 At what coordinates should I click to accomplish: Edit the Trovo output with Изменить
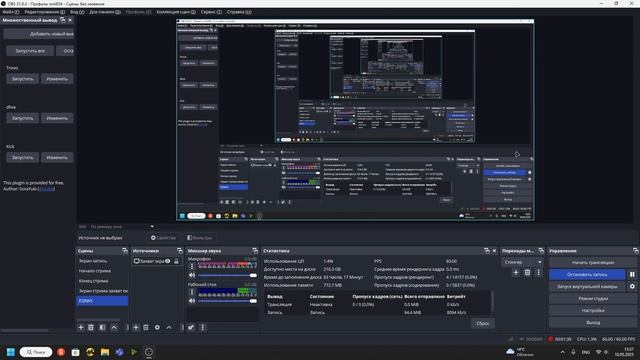[x=57, y=79]
